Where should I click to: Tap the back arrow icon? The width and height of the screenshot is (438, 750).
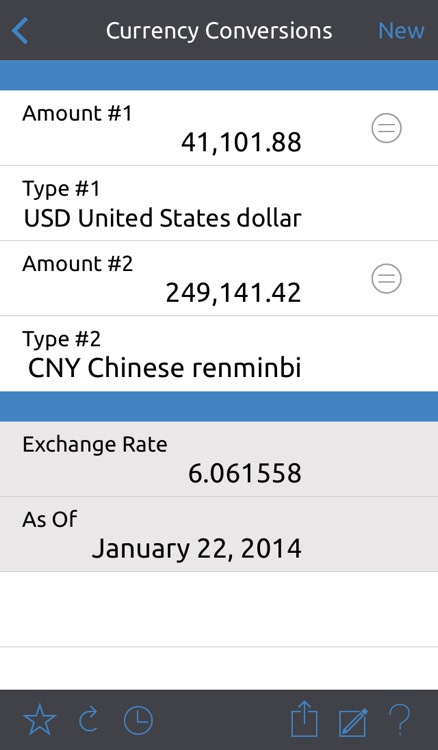click(x=20, y=30)
